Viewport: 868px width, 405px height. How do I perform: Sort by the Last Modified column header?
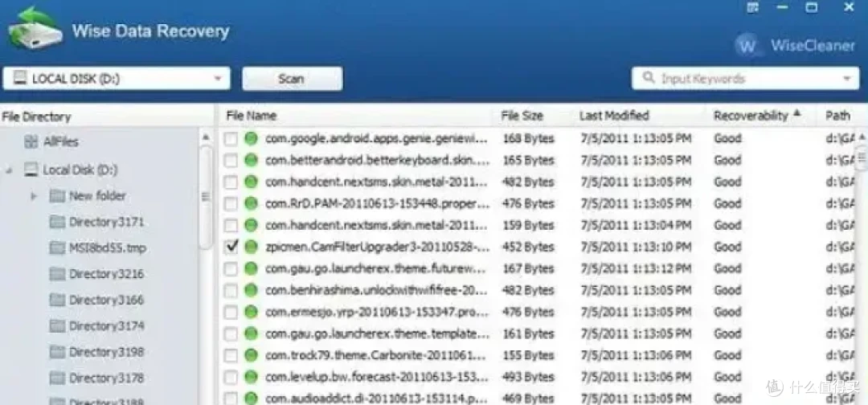pos(614,116)
